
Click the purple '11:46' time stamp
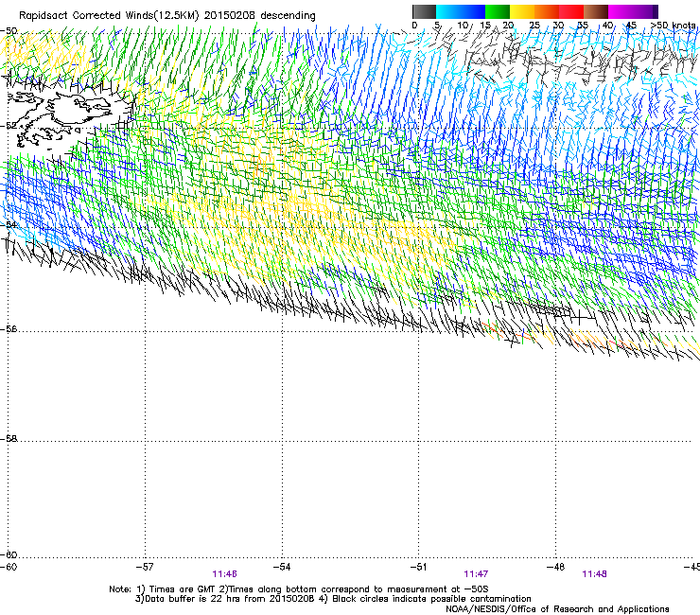(x=224, y=574)
